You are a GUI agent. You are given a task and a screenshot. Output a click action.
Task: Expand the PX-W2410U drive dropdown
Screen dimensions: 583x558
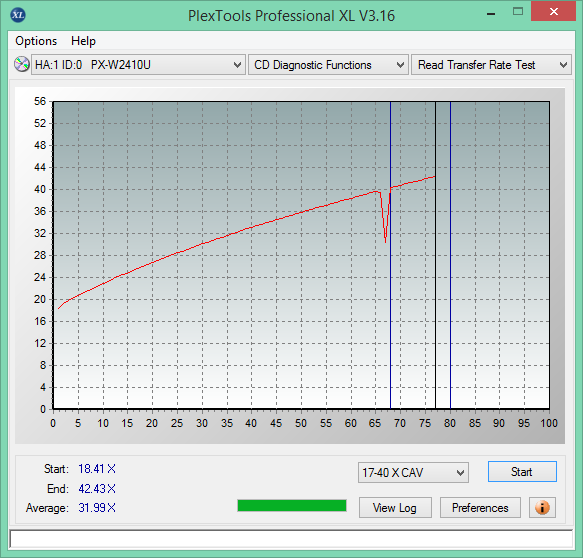(x=138, y=65)
